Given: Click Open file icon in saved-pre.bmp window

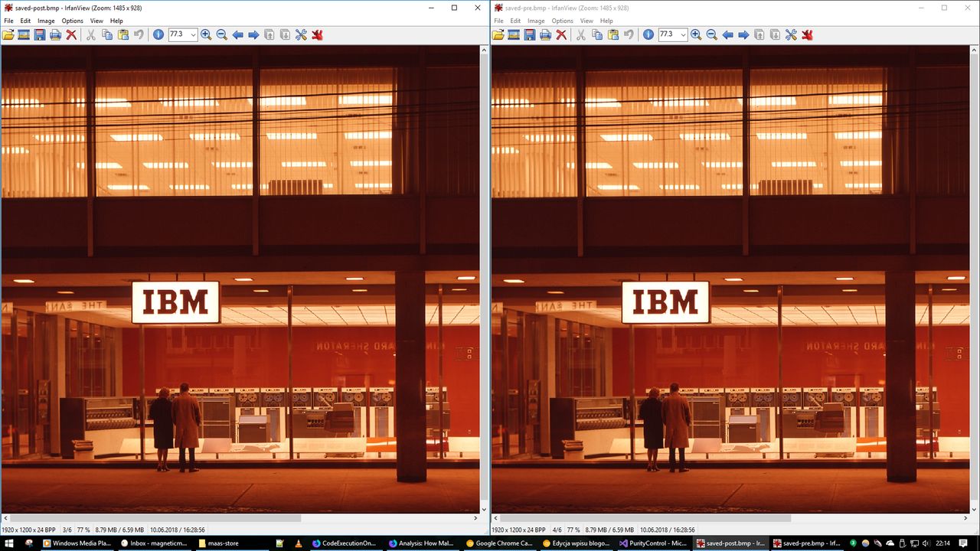Looking at the screenshot, I should [498, 34].
